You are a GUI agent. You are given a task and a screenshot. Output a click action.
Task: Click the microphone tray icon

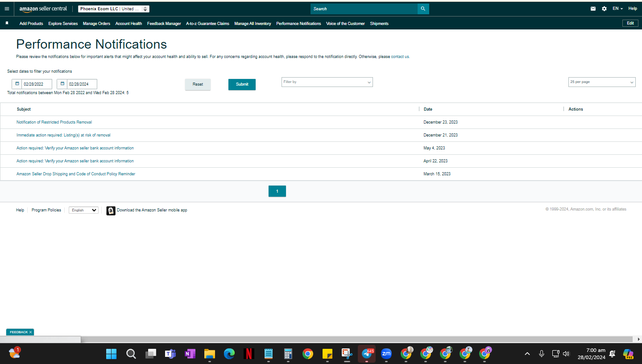542,354
